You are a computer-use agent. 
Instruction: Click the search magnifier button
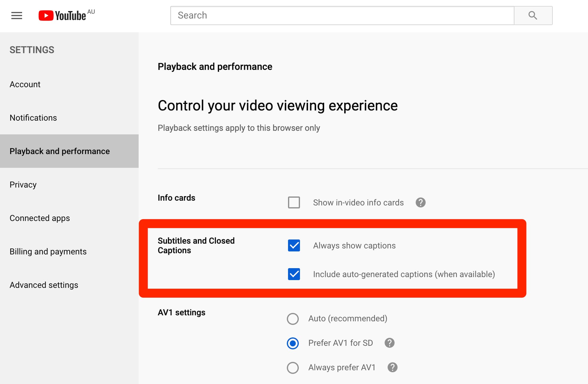tap(533, 16)
